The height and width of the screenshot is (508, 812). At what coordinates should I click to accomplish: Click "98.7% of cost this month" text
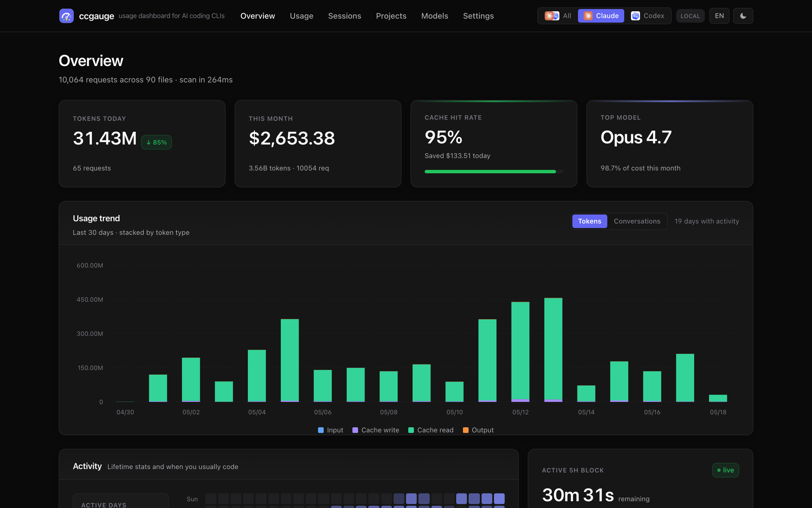click(640, 168)
